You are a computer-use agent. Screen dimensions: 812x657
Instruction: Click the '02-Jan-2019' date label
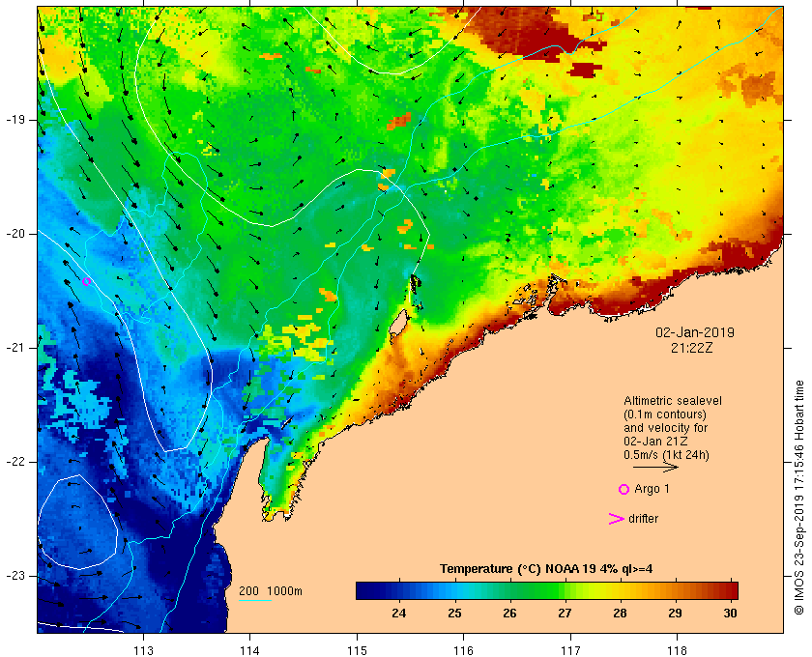694,332
